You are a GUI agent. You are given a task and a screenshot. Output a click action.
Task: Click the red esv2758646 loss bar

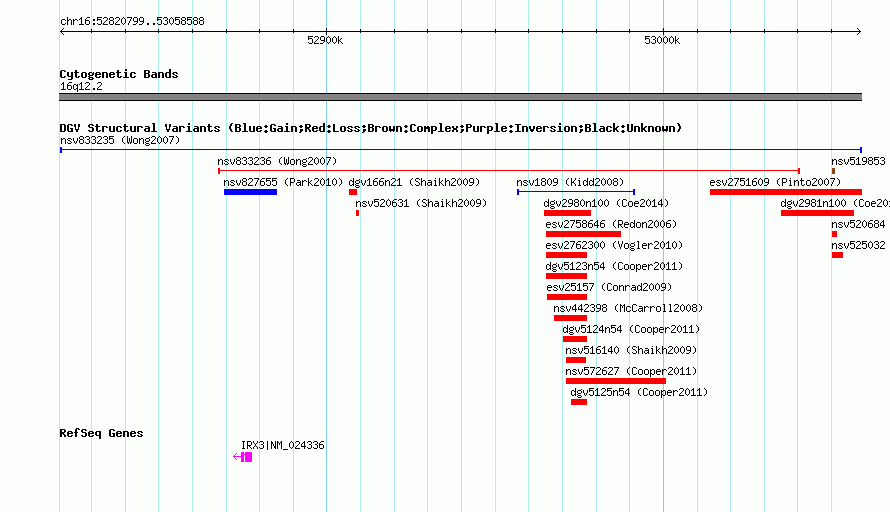tap(583, 234)
